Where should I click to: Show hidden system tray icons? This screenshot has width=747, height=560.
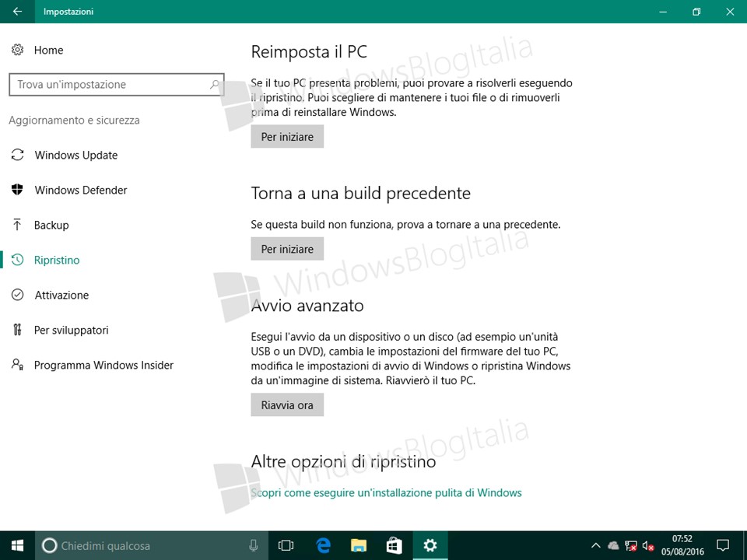(x=595, y=546)
